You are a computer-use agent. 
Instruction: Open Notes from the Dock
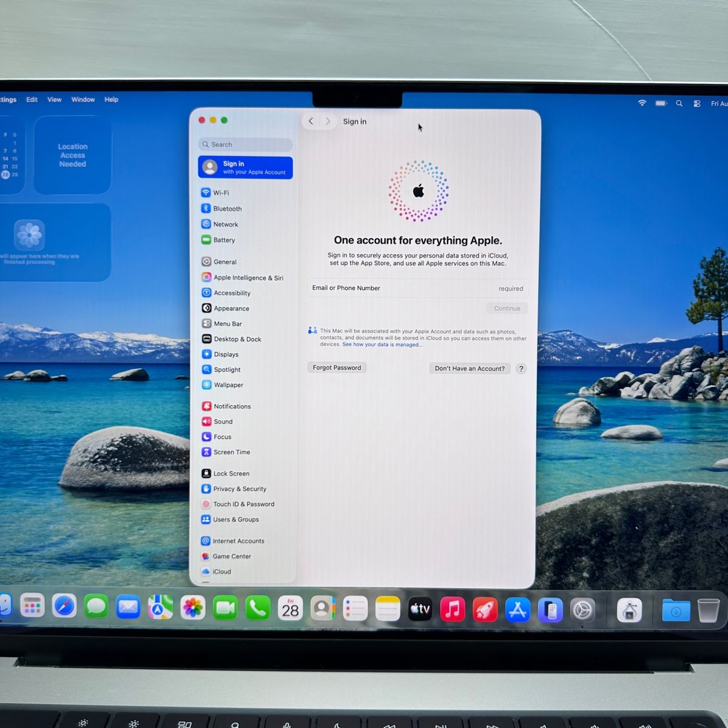pos(388,609)
